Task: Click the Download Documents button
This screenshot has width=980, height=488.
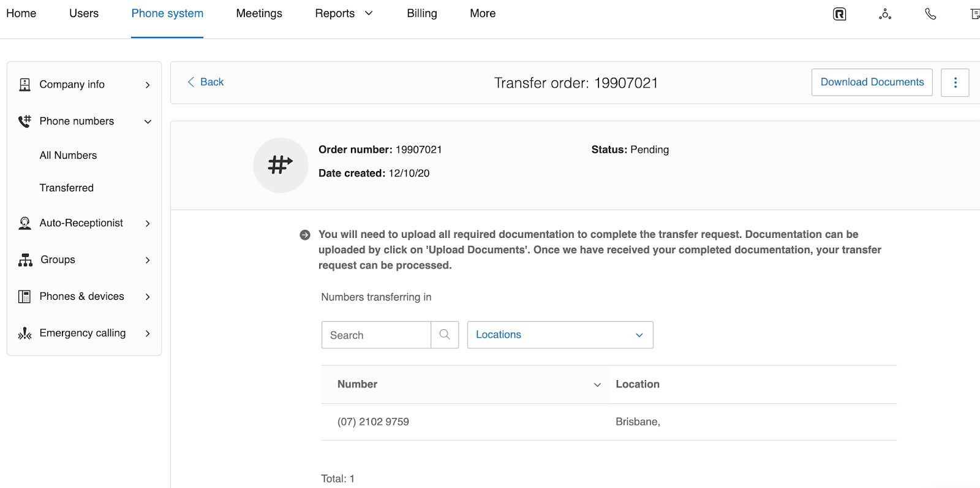Action: click(872, 82)
